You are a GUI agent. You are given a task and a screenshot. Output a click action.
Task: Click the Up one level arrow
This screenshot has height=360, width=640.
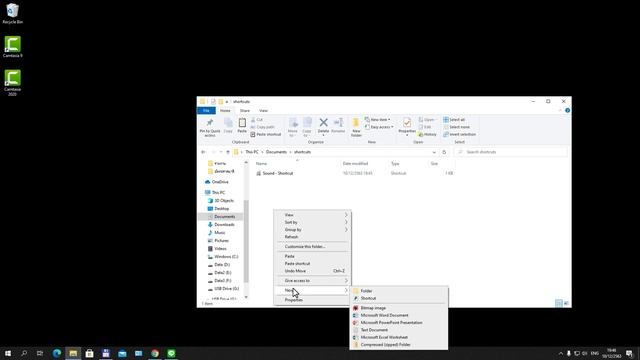(228, 152)
